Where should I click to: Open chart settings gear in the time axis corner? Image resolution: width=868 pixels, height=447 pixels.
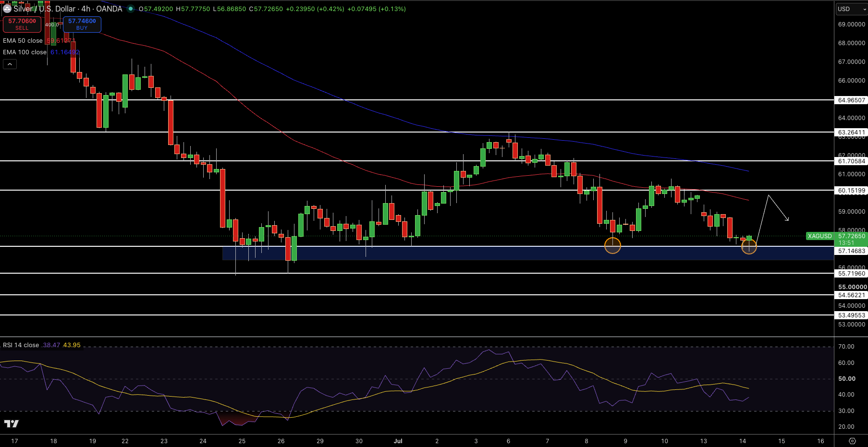click(x=852, y=441)
